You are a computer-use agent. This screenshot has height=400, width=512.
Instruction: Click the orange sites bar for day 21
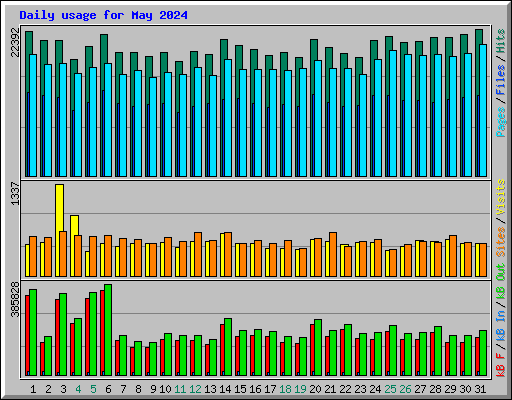[x=333, y=254]
